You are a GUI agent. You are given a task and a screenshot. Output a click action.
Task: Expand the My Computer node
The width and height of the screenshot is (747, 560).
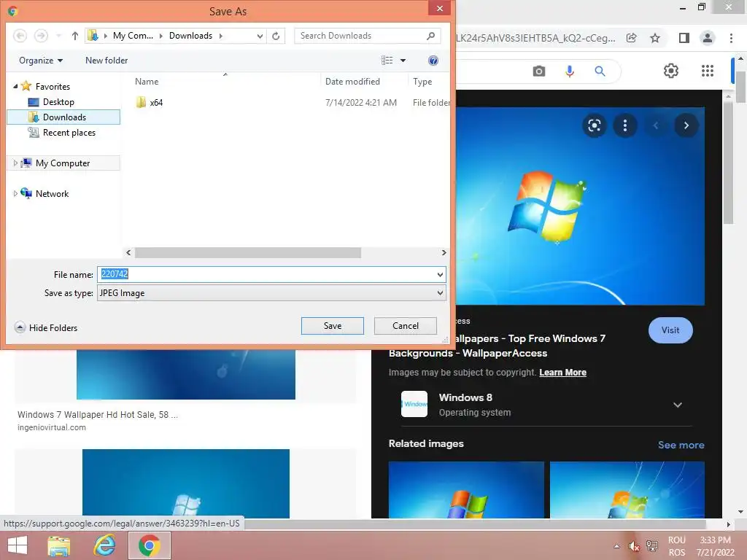pos(15,163)
